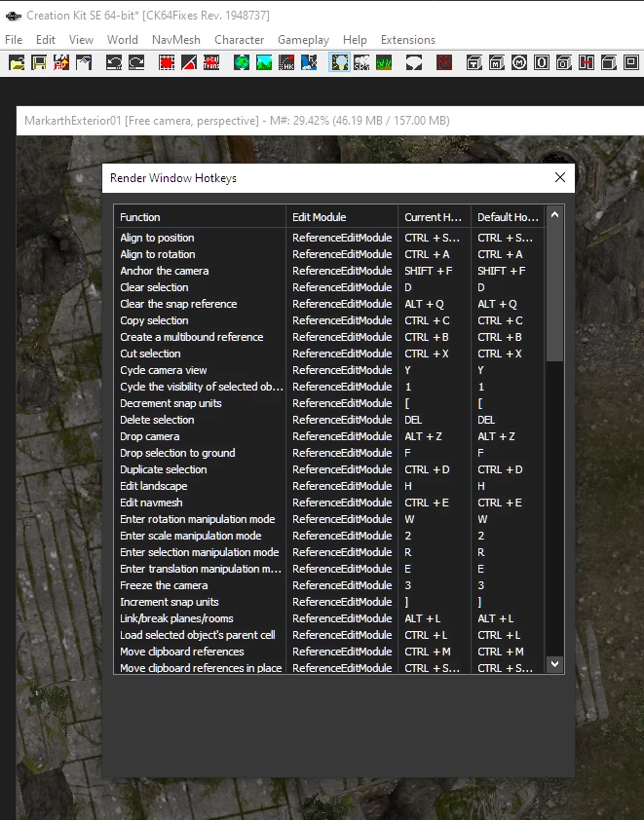644x820 pixels.
Task: Toggle the green grass toolbar icon
Action: 384,62
